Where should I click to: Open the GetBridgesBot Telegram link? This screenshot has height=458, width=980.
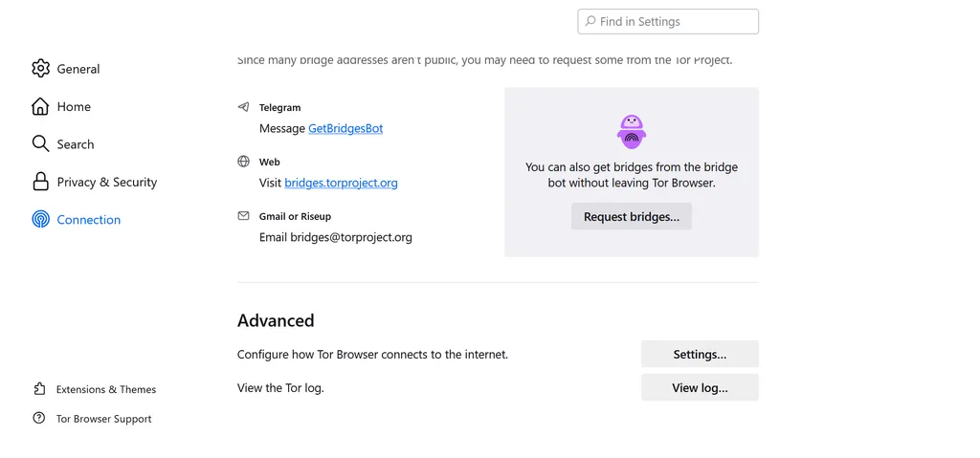coord(345,129)
